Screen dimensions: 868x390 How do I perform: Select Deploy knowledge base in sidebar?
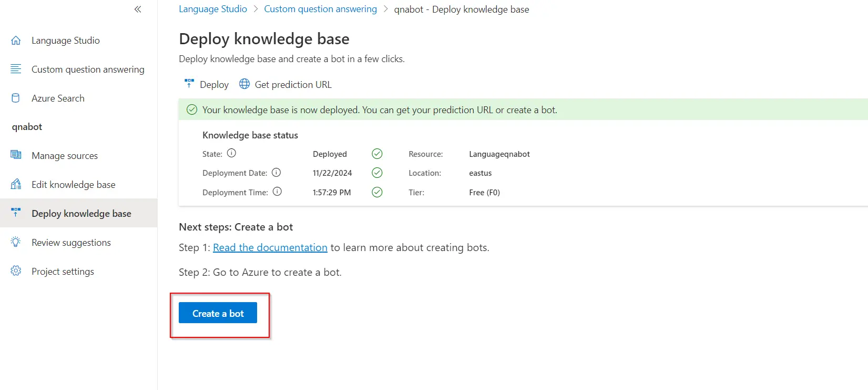81,213
